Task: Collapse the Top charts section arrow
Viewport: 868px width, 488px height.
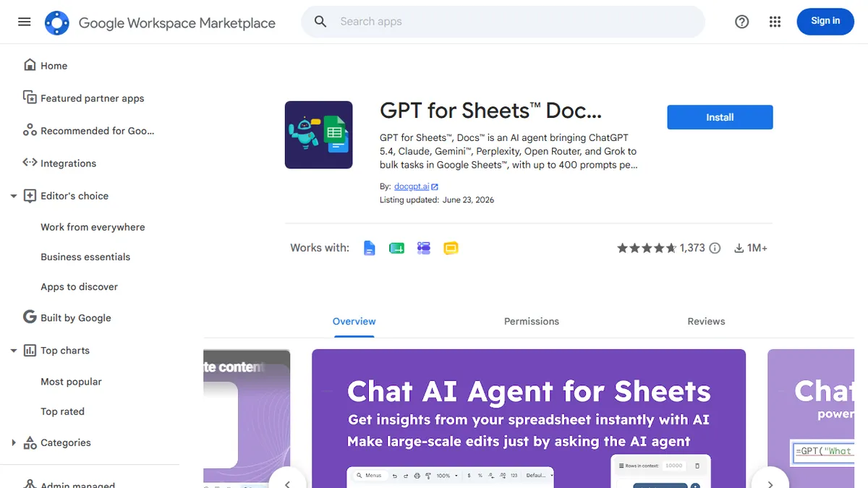Action: [13, 351]
